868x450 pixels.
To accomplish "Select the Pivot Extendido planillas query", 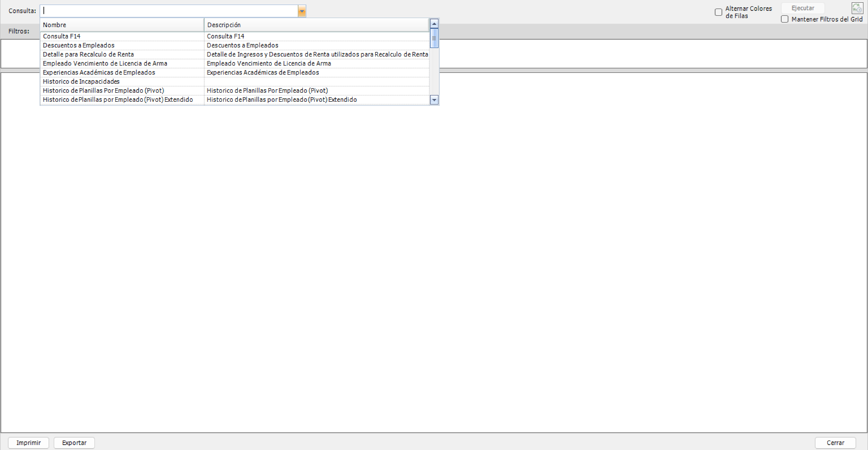I will 118,99.
